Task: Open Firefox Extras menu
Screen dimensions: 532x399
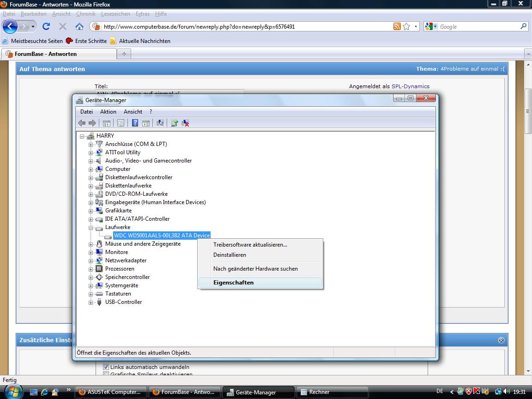Action: [143, 14]
